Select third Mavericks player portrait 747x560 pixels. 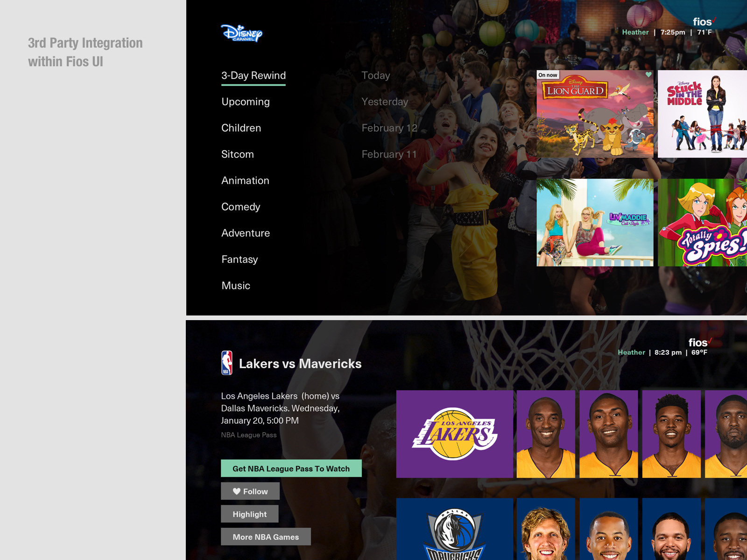pyautogui.click(x=671, y=529)
